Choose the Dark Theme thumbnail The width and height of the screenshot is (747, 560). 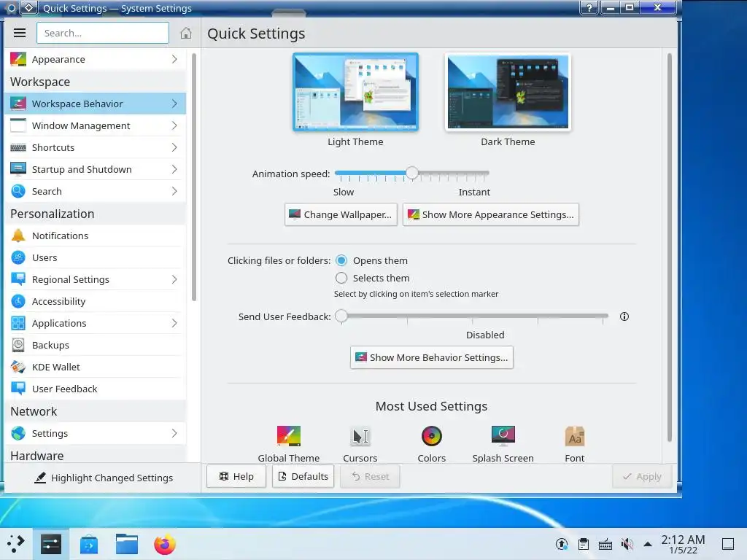[x=508, y=92]
